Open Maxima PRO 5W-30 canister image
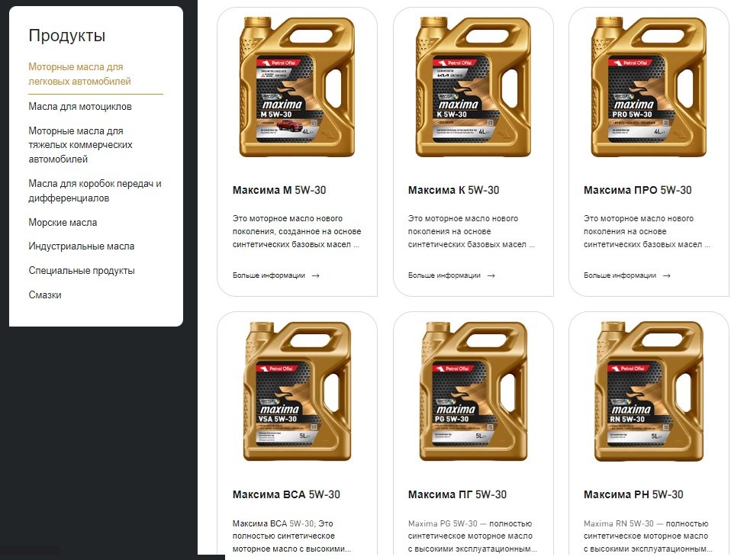Screen dimensions: 731x560 pos(649,87)
